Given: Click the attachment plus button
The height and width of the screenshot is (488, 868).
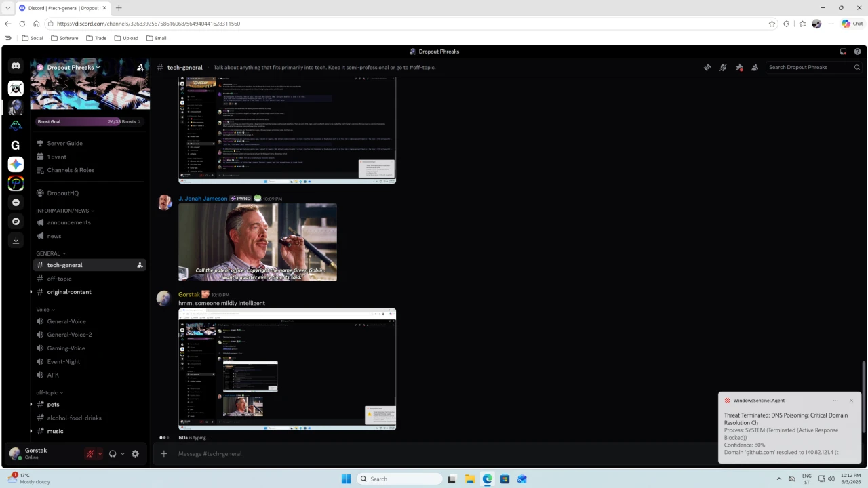Looking at the screenshot, I should (163, 453).
